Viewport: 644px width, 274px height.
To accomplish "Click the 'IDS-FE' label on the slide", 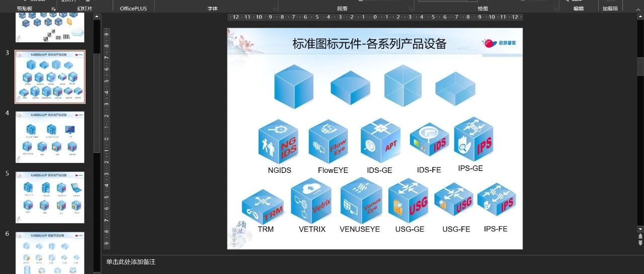I will (429, 170).
